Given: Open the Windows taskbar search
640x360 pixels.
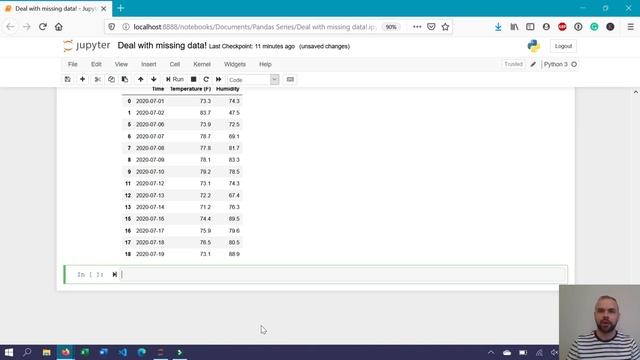Looking at the screenshot, I should [27, 352].
